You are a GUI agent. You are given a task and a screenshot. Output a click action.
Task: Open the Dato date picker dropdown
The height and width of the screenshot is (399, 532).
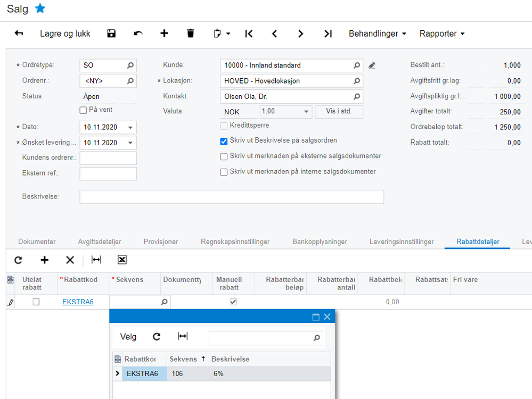130,128
